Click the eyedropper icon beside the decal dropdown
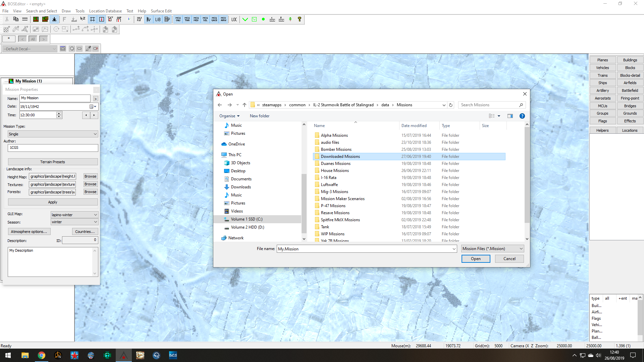Image resolution: width=644 pixels, height=362 pixels. point(88,49)
